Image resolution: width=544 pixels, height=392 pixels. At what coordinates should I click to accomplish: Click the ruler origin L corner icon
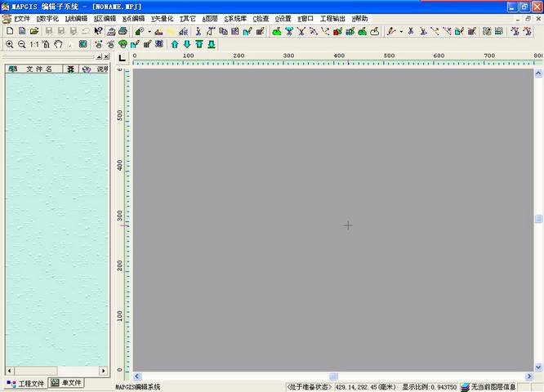(122, 58)
